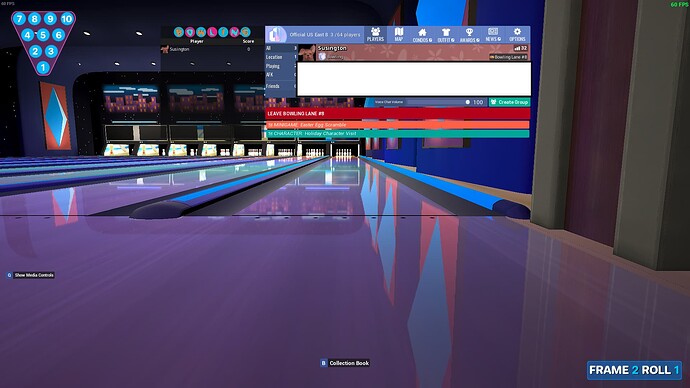Open the Holiday Character Visit banner
Image resolution: width=690 pixels, height=388 pixels.
coord(397,133)
